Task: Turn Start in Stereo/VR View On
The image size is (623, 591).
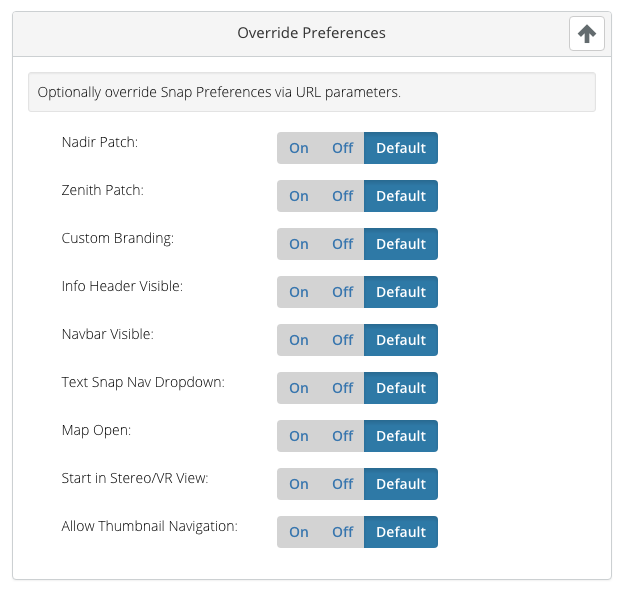Action: 299,484
